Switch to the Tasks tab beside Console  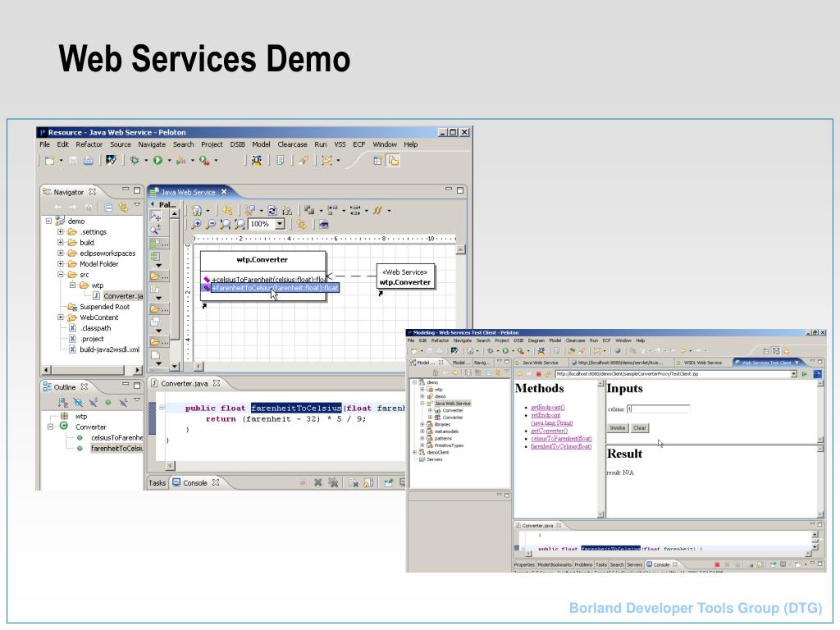(157, 482)
